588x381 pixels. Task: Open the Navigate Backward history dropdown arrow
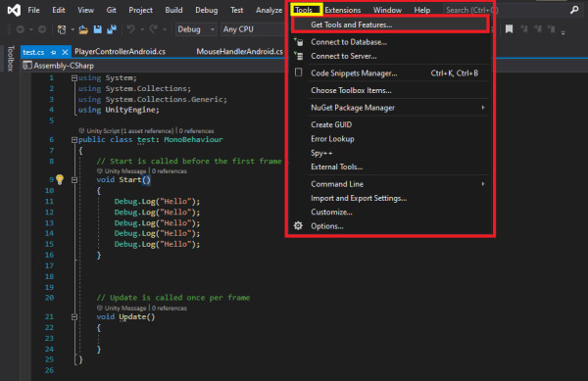pos(31,29)
